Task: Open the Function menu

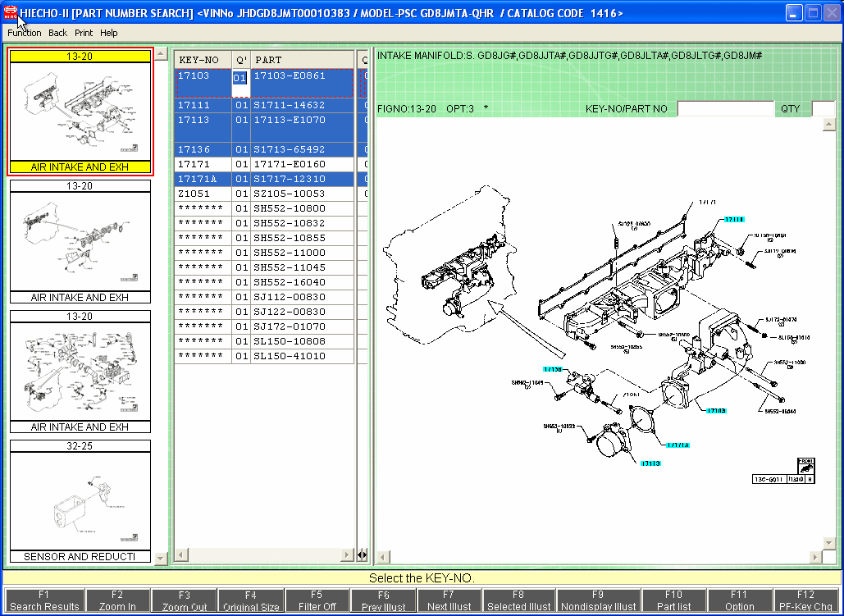Action: pyautogui.click(x=25, y=33)
